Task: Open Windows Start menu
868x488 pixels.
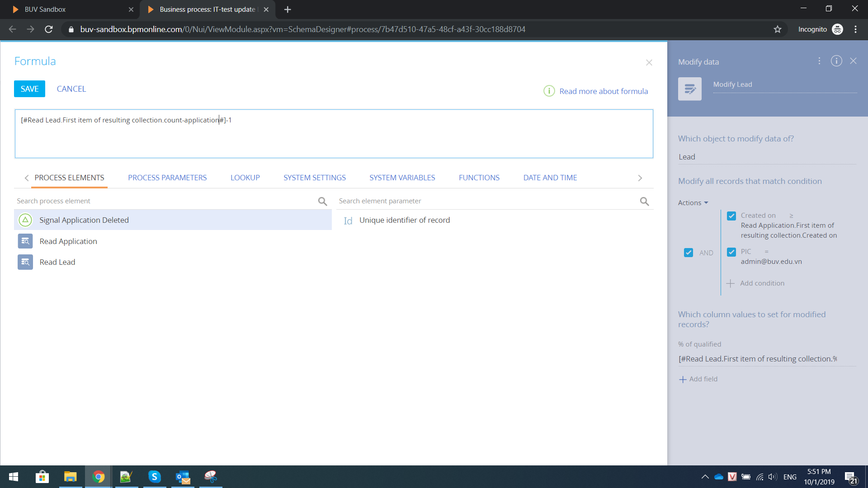Action: pos(14,477)
